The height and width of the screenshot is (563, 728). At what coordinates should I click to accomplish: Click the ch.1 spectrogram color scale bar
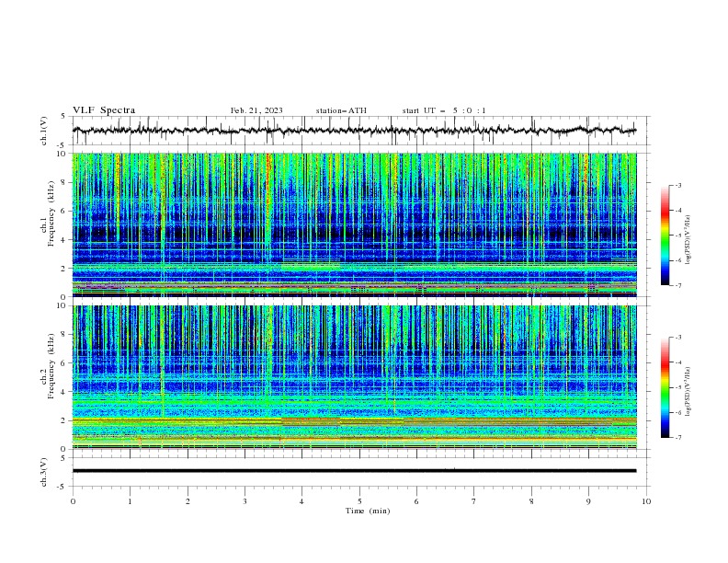(665, 236)
